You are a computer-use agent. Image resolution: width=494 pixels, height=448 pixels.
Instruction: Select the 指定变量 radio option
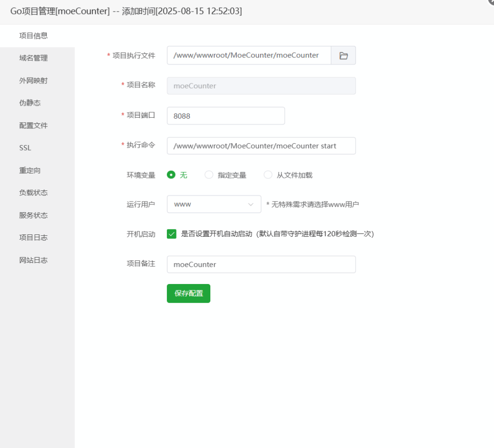click(209, 175)
